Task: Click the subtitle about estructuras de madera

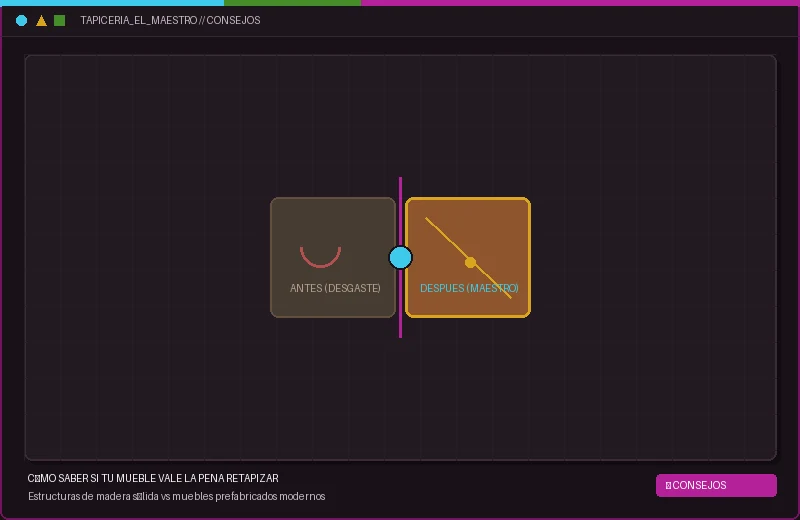Action: (177, 496)
